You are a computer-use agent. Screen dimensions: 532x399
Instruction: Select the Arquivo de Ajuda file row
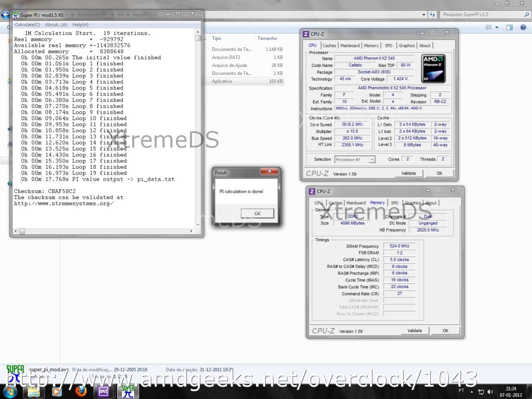pyautogui.click(x=247, y=65)
